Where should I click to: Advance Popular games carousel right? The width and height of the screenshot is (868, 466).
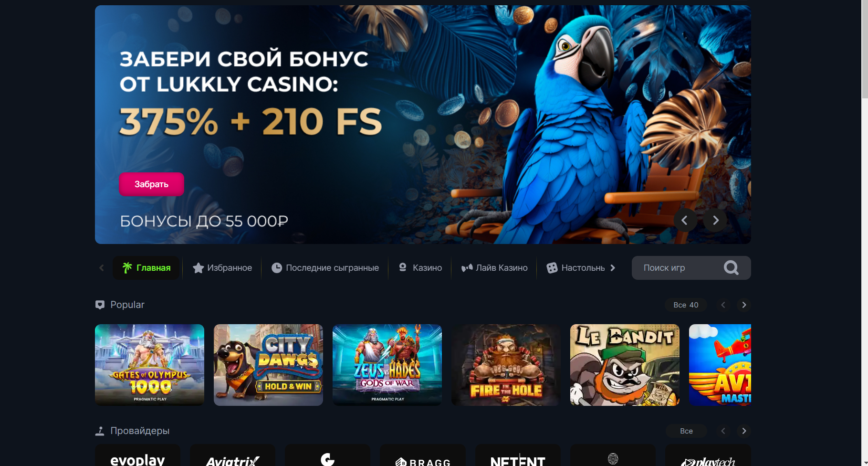743,305
